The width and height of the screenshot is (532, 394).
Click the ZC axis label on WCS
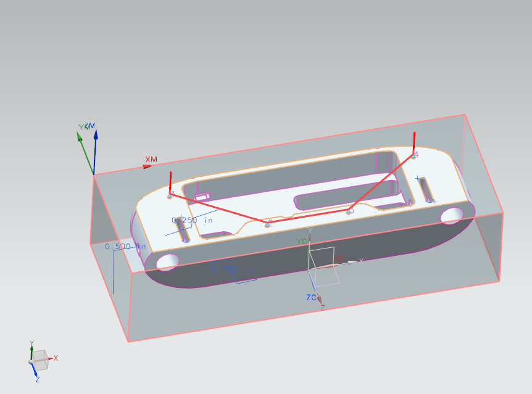(312, 297)
